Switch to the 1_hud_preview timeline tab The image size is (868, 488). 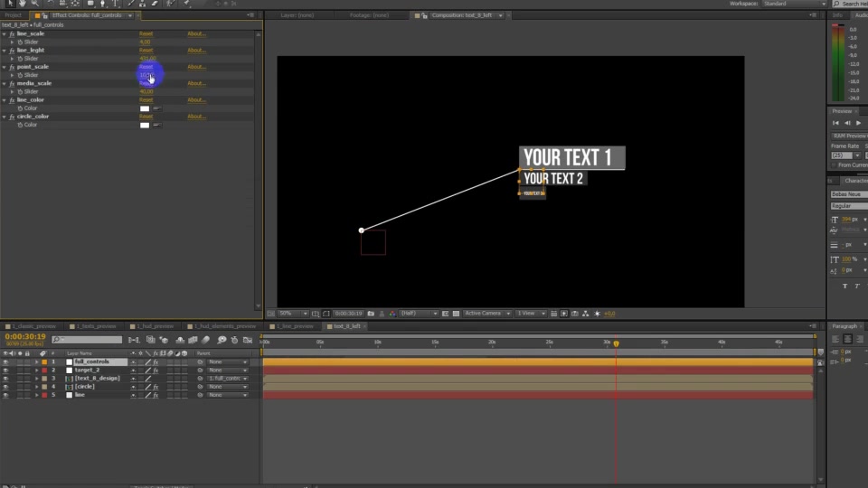[x=155, y=326]
